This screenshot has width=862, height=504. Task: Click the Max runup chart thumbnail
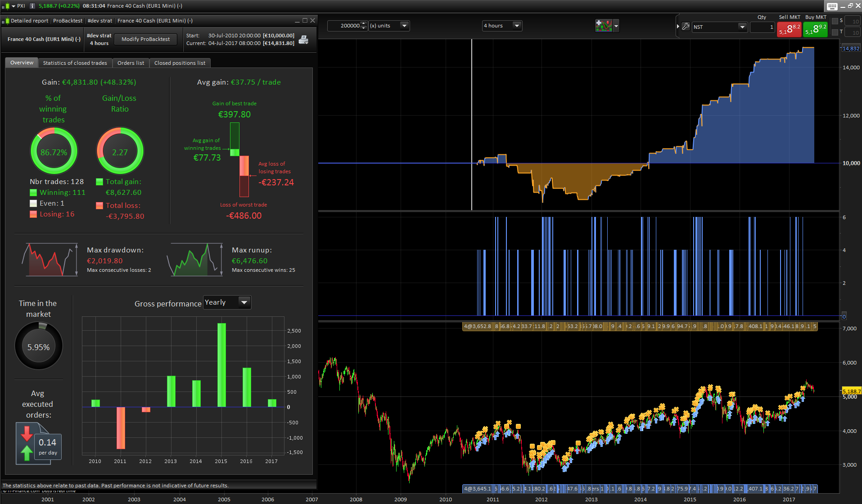coord(194,260)
